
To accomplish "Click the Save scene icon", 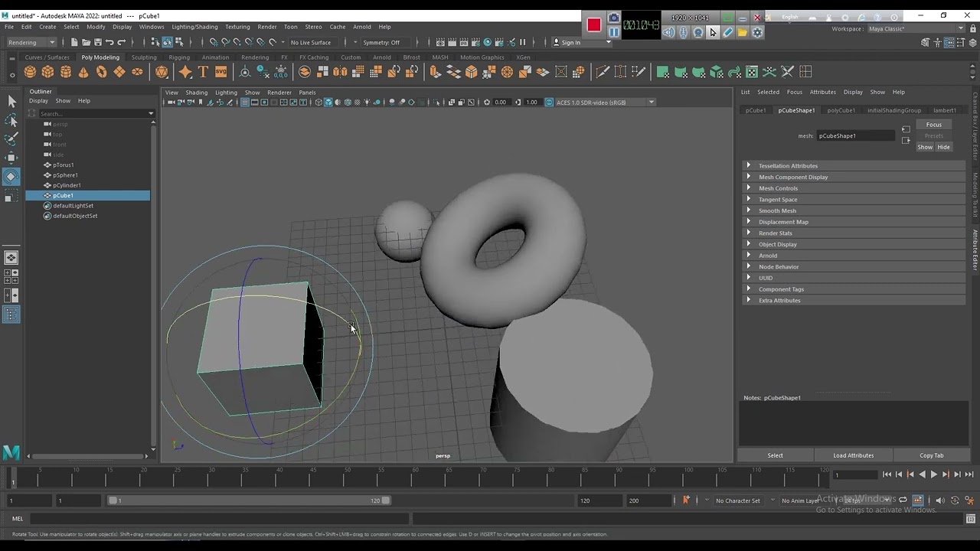I will [x=98, y=42].
